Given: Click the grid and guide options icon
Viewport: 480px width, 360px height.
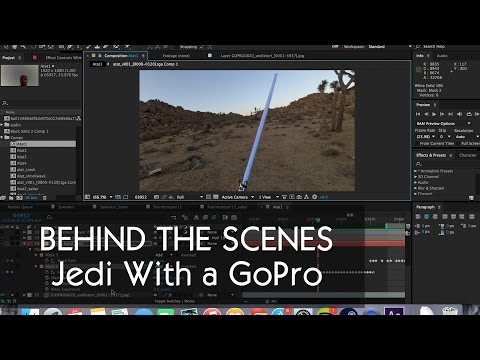Looking at the screenshot, I should pyautogui.click(x=118, y=197).
